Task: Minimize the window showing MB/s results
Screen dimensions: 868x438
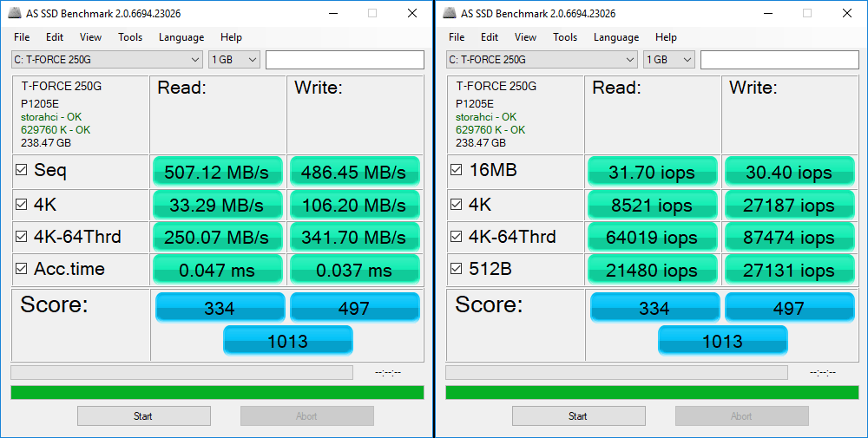Action: (x=332, y=13)
